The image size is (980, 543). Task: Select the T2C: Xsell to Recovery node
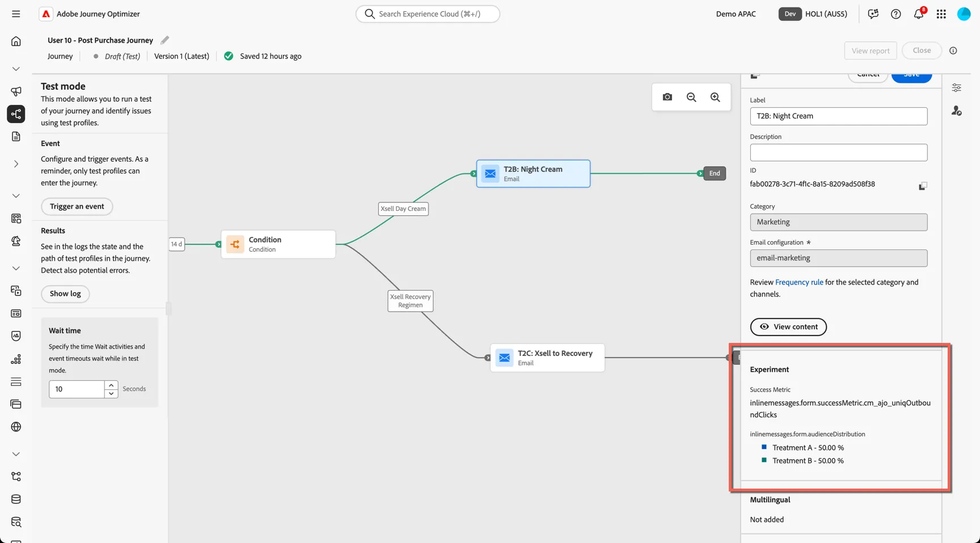[547, 358]
